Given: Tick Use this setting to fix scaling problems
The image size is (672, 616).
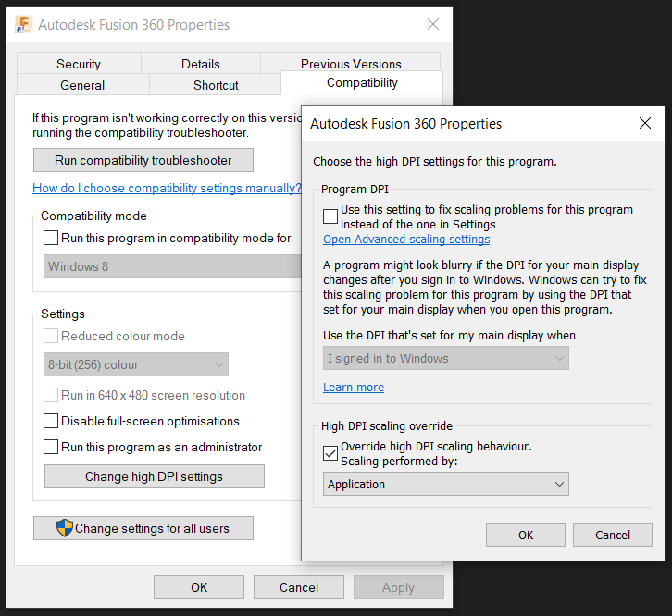Looking at the screenshot, I should pos(330,216).
